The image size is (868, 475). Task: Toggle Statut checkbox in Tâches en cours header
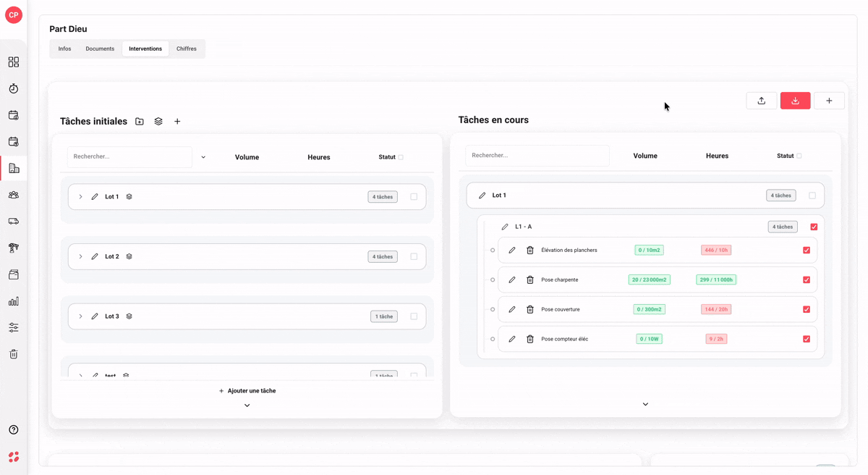point(799,156)
